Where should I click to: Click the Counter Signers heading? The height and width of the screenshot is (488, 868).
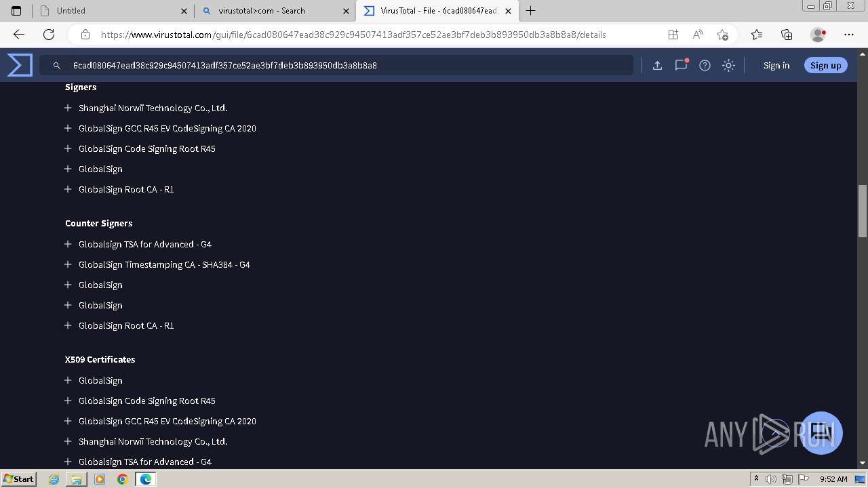click(x=99, y=223)
